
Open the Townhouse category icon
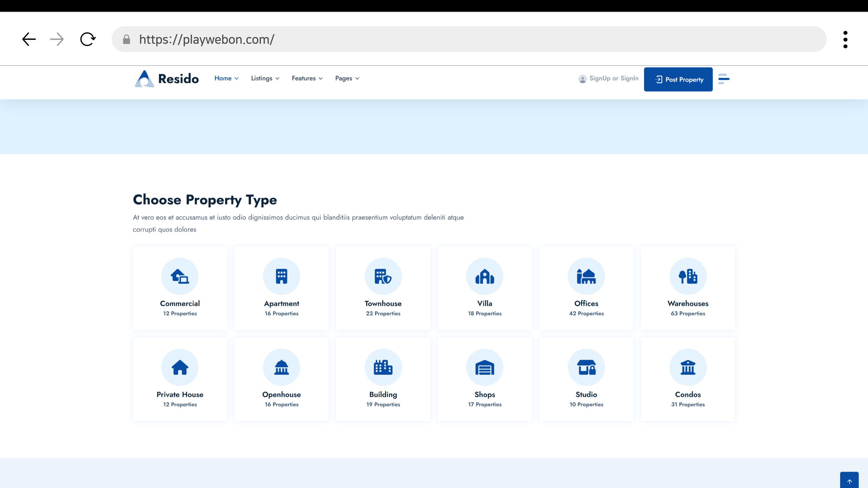pyautogui.click(x=383, y=276)
